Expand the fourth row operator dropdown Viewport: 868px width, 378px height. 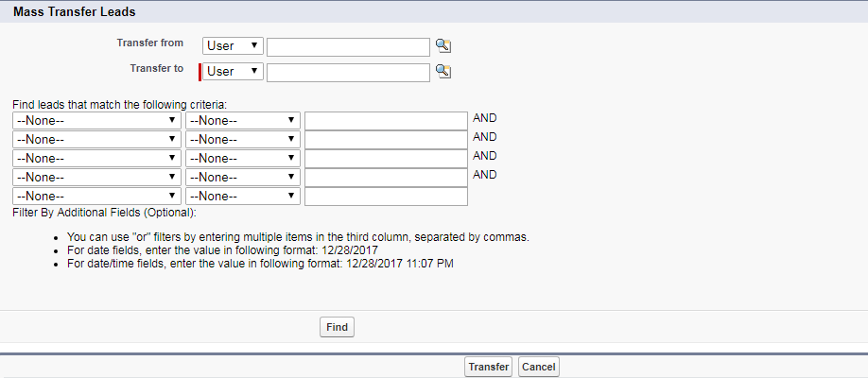(x=242, y=177)
